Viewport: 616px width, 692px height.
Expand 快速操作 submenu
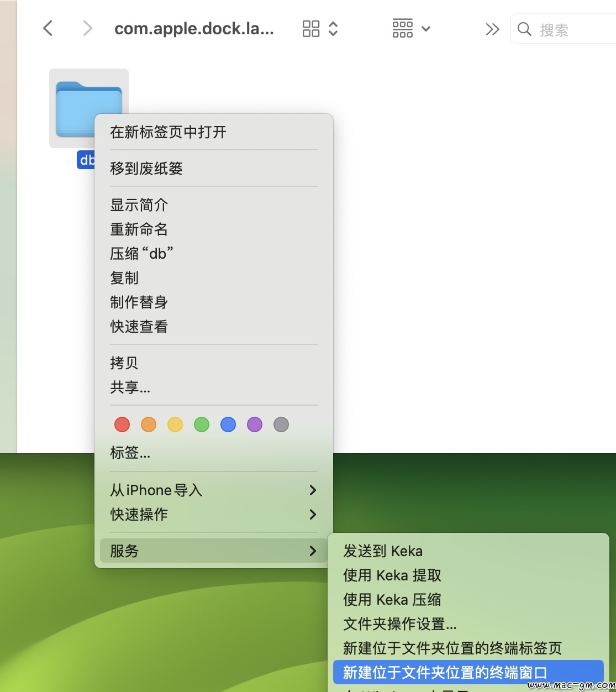pyautogui.click(x=214, y=515)
